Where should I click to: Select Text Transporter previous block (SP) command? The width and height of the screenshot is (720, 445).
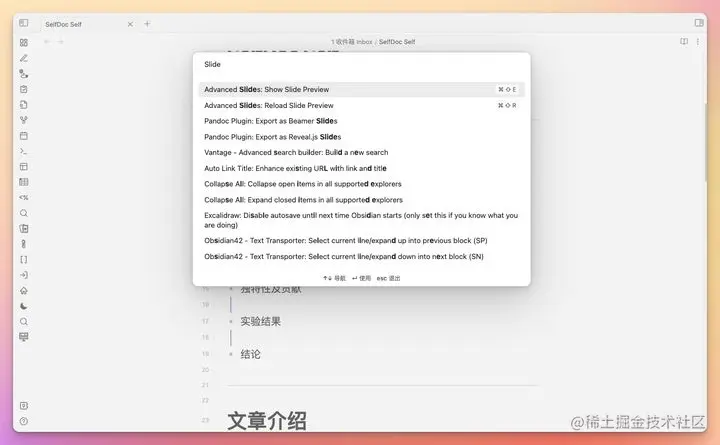(x=361, y=241)
